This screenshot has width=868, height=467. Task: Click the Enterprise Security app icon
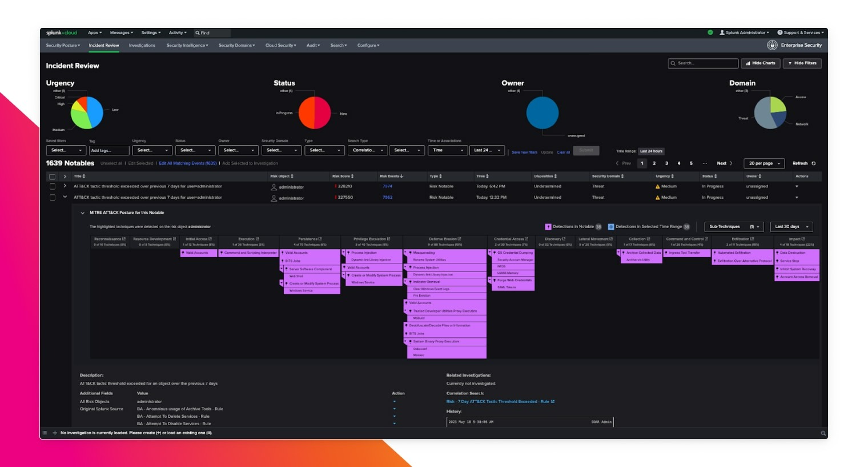tap(772, 45)
